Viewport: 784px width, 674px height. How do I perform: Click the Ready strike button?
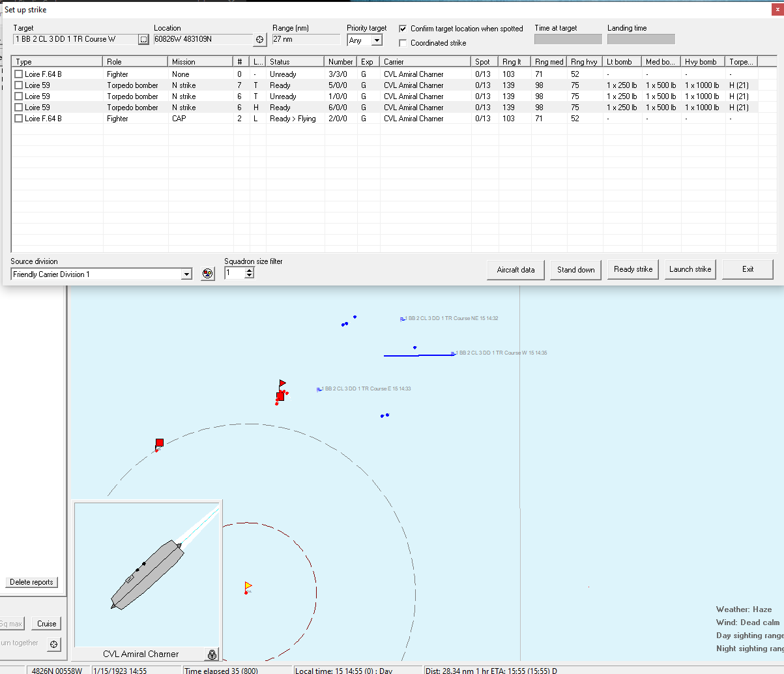633,269
